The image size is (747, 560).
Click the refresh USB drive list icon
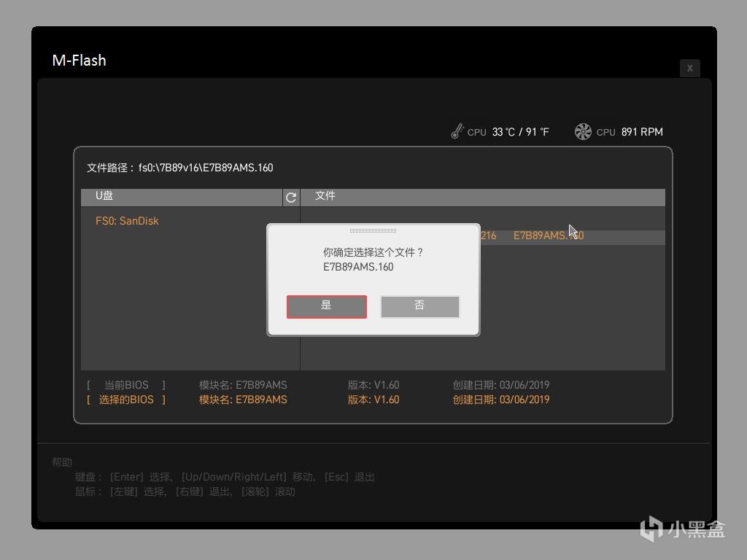(x=291, y=197)
